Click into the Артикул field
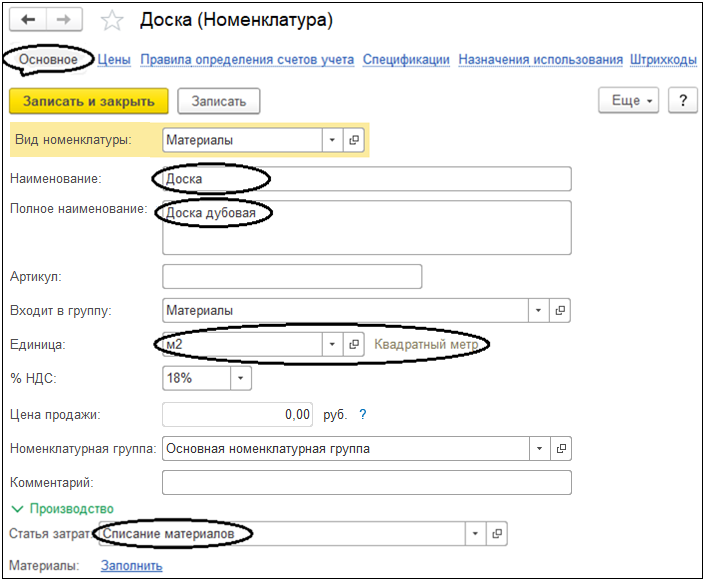This screenshot has height=581, width=705. pos(292,277)
